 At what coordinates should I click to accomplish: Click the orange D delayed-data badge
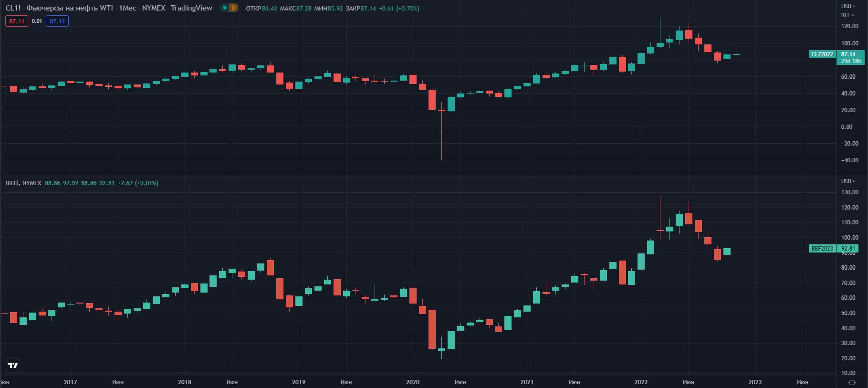point(233,8)
